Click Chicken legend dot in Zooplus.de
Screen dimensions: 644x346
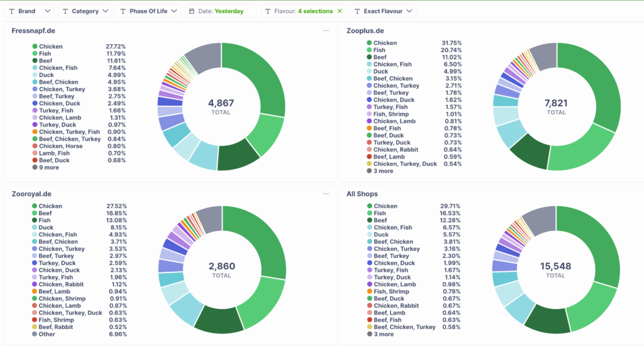[x=369, y=43]
